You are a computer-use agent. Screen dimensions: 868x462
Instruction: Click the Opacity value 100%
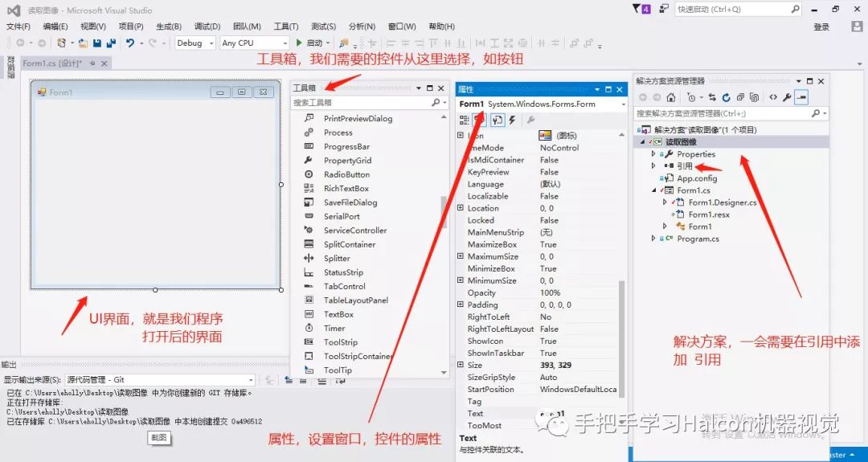click(550, 292)
